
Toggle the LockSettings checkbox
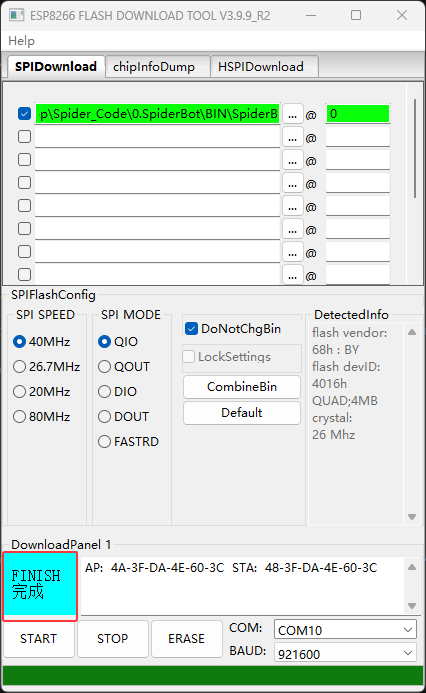point(227,357)
